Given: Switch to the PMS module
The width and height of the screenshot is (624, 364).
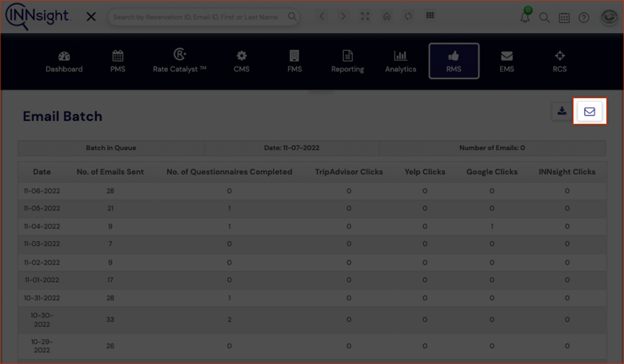Looking at the screenshot, I should pos(118,61).
